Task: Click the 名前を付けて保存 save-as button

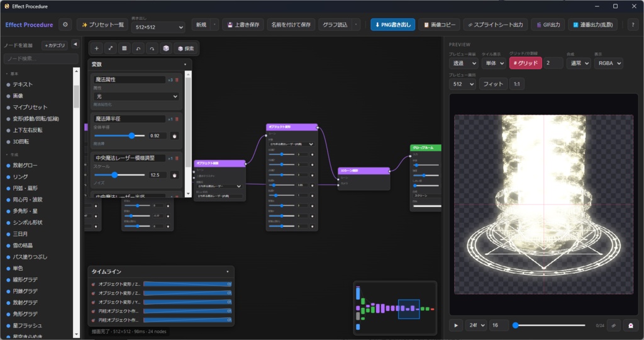Action: coord(291,25)
